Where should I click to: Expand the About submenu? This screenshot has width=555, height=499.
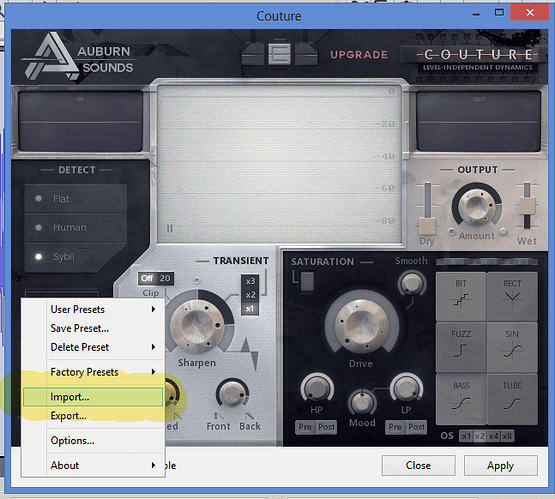[93, 465]
